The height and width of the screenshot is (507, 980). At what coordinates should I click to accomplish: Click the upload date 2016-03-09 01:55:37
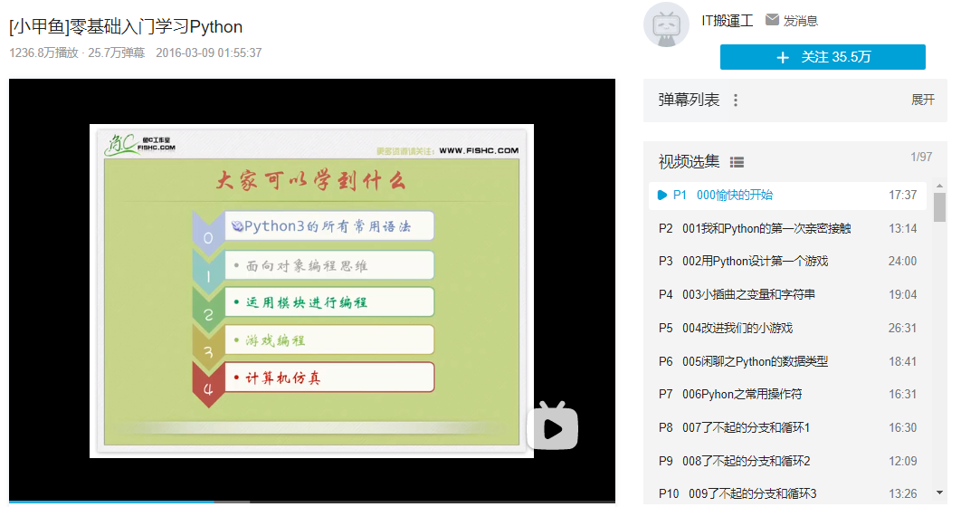coord(209,53)
